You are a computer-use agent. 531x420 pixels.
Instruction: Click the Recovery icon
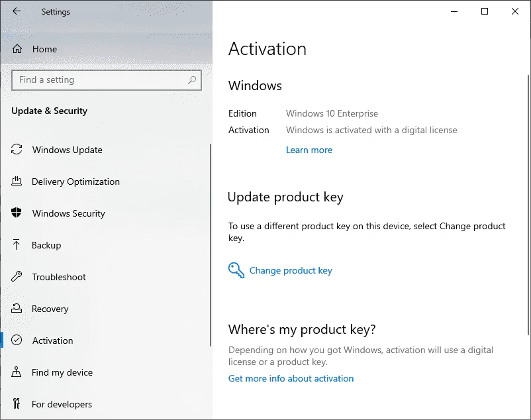tap(17, 308)
